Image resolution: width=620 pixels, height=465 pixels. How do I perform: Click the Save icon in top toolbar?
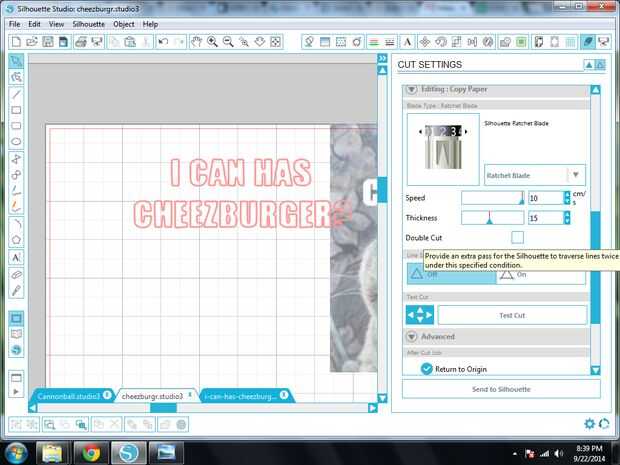[48, 42]
